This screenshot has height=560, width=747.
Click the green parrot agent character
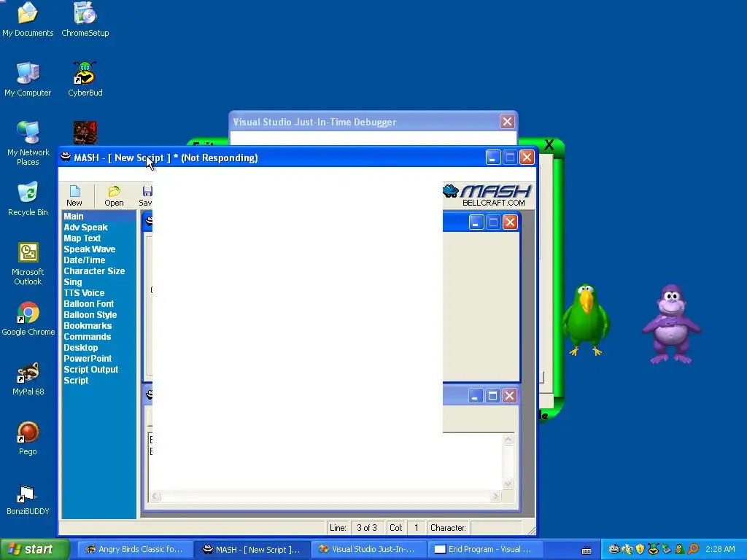(586, 319)
